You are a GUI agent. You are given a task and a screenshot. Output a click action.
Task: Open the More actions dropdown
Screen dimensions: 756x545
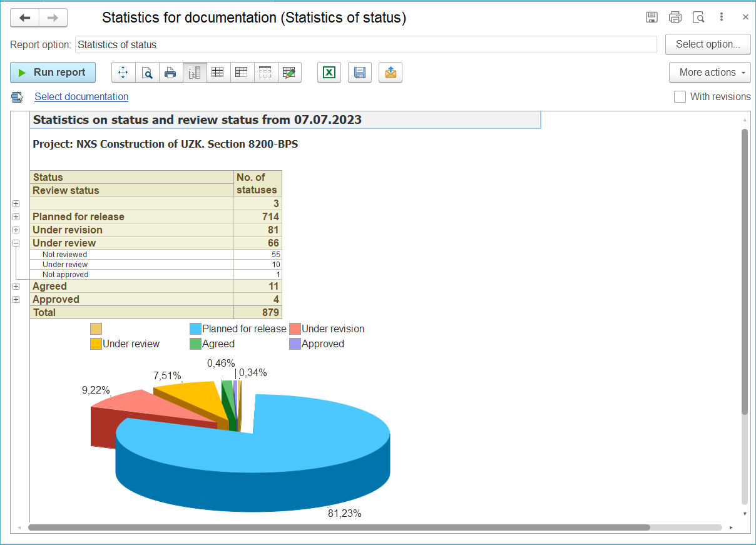click(710, 73)
